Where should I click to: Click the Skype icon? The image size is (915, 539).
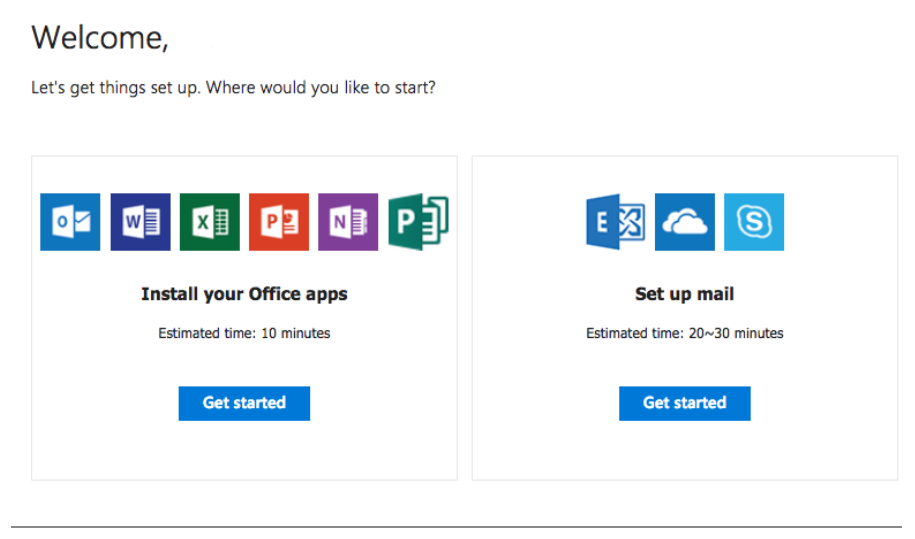point(754,222)
